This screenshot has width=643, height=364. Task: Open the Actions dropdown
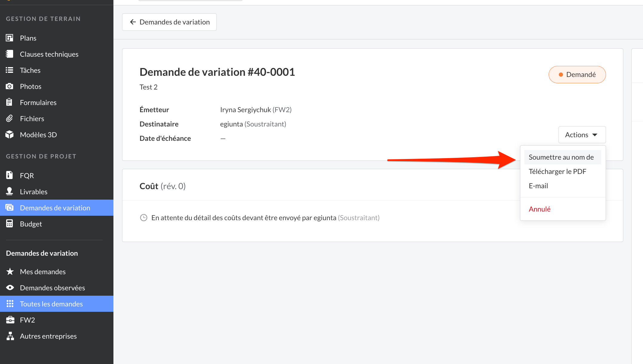coord(582,135)
